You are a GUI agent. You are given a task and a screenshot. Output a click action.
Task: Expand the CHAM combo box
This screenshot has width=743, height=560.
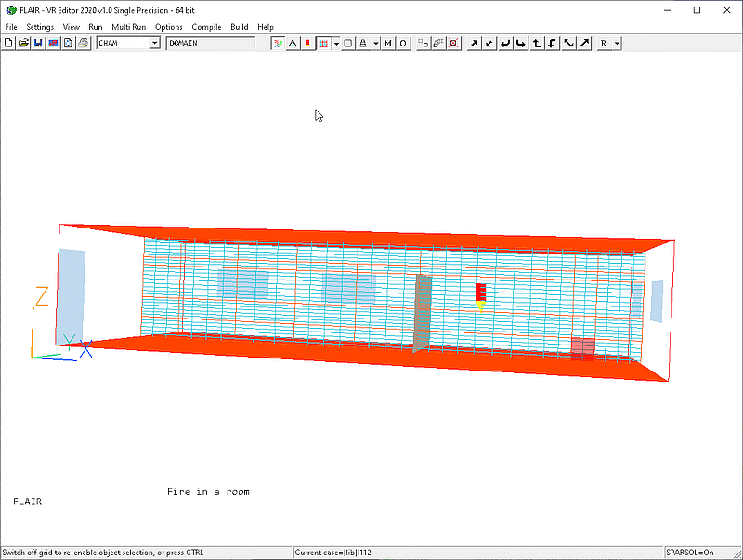click(x=154, y=43)
